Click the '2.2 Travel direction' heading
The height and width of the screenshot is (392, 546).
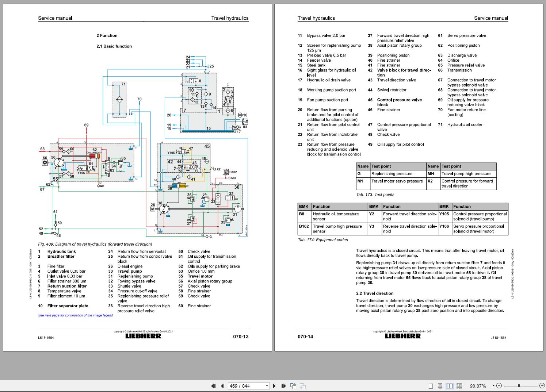pos(375,293)
